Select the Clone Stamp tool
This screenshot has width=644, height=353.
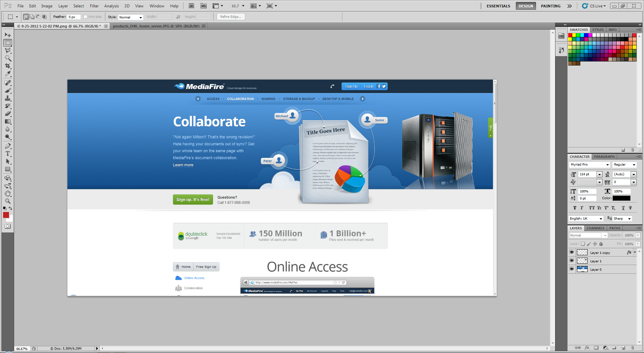pos(8,98)
